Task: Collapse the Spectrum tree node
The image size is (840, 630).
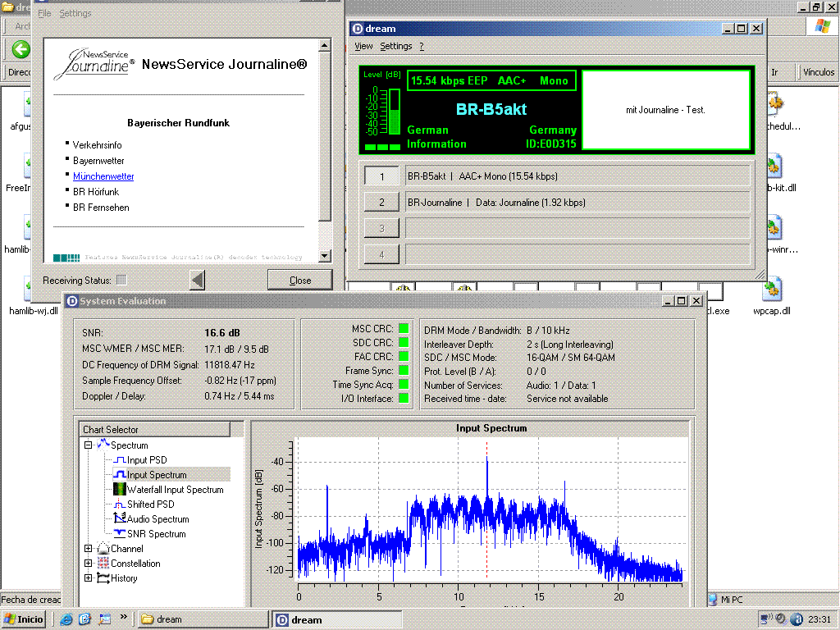Action: coord(89,445)
